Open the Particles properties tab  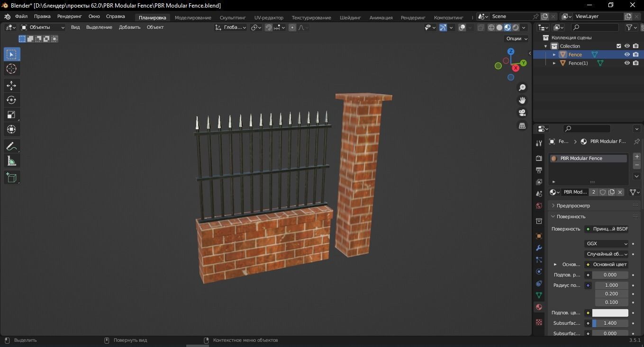(x=539, y=260)
